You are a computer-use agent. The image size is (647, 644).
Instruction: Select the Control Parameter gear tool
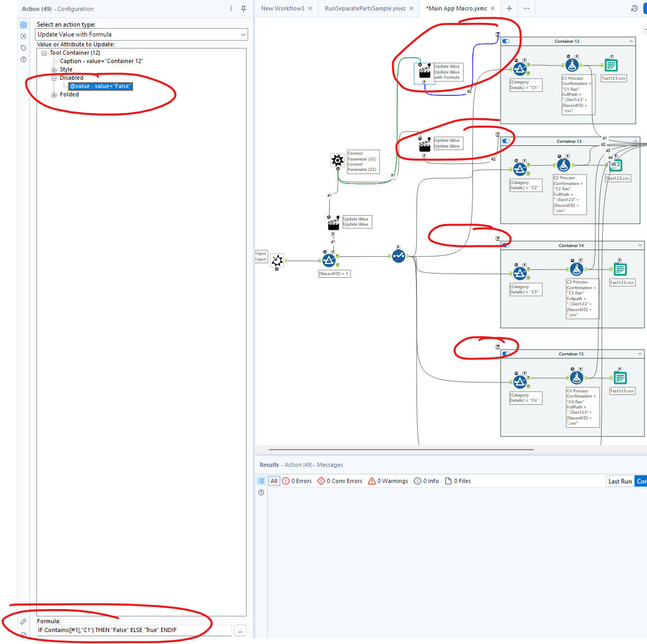click(338, 160)
